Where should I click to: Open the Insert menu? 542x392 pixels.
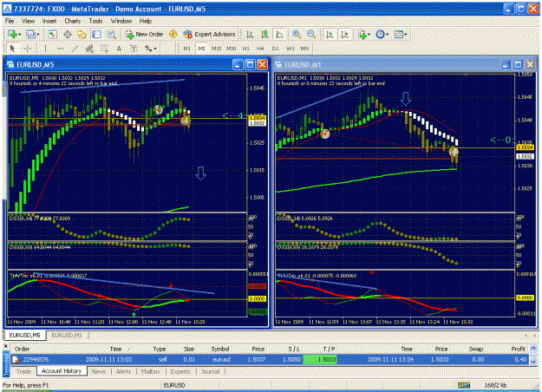49,21
